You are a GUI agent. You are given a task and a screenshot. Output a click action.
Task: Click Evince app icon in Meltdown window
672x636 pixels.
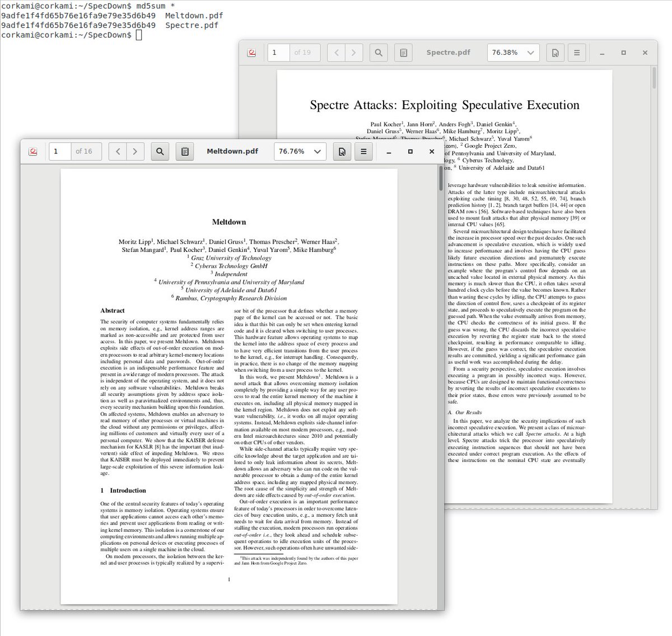pos(32,151)
